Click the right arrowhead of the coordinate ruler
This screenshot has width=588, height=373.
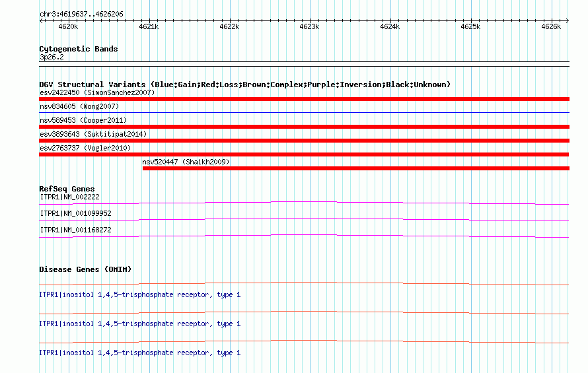568,20
